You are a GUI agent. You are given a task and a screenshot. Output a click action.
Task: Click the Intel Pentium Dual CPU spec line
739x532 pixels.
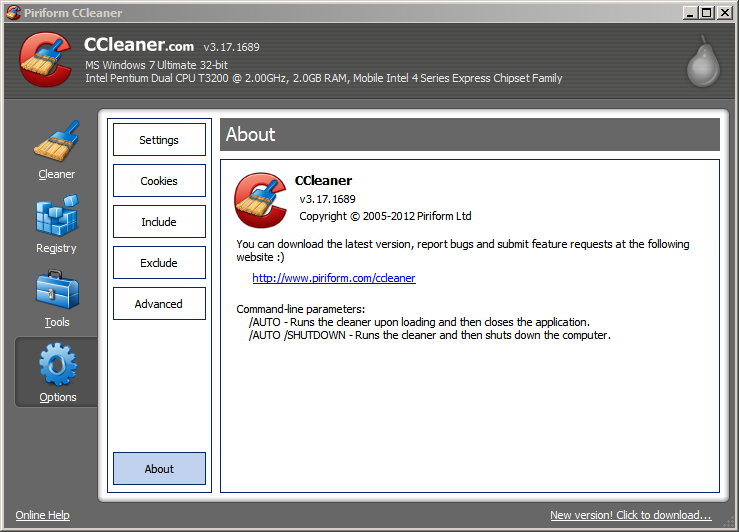click(323, 78)
